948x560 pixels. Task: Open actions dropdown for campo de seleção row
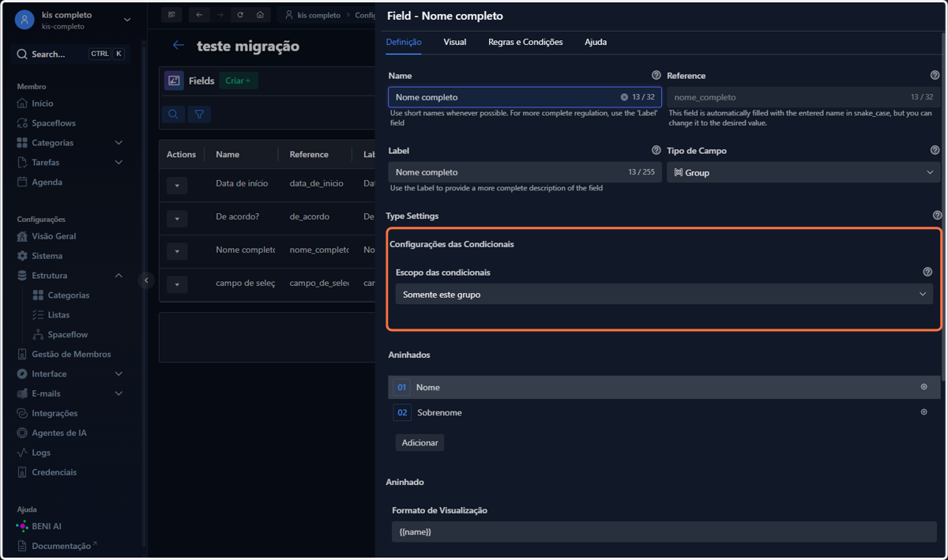click(177, 285)
